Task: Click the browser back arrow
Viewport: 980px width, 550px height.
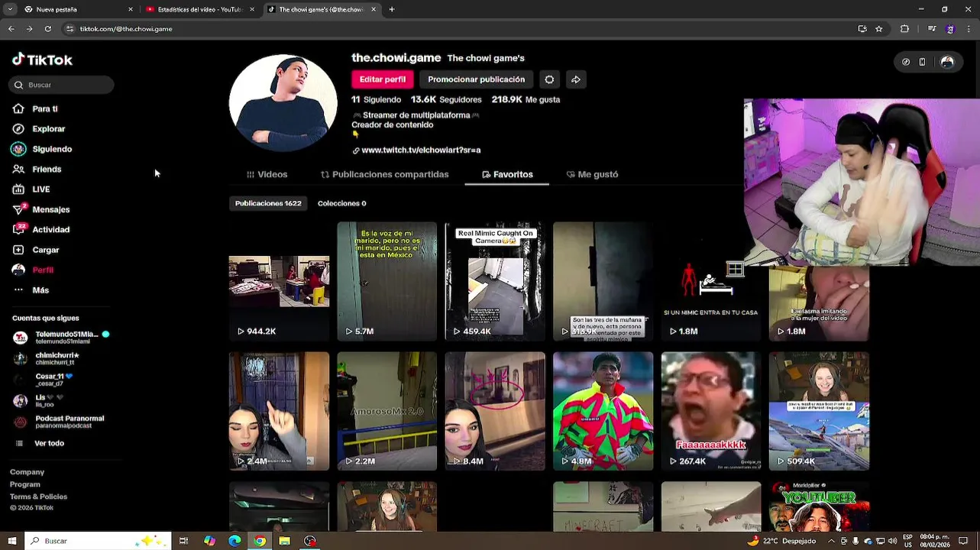Action: 11,29
